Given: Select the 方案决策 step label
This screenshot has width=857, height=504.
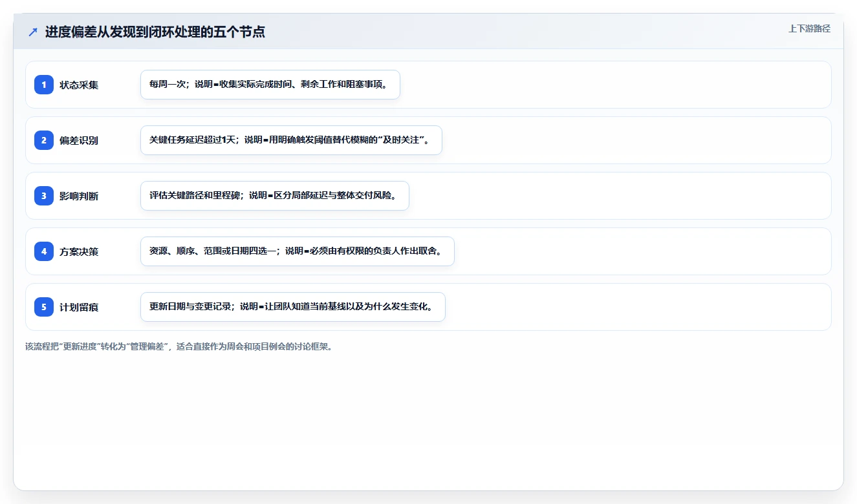Looking at the screenshot, I should click(x=79, y=251).
